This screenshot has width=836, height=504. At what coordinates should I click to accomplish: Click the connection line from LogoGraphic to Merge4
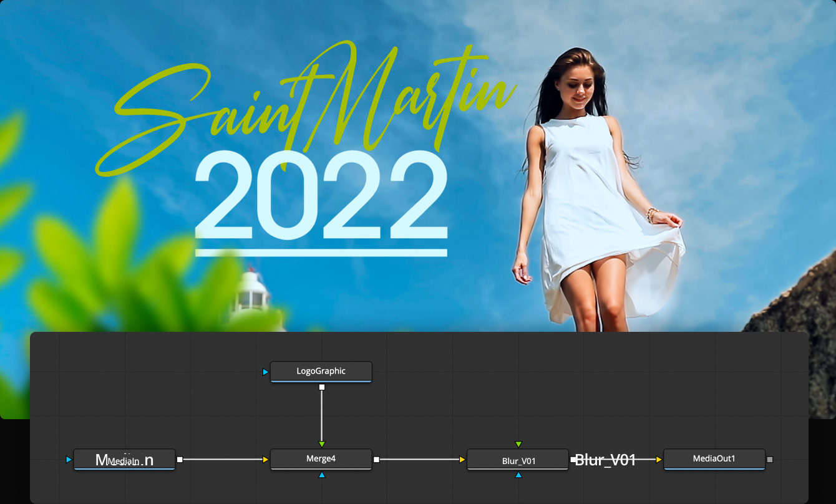point(321,415)
